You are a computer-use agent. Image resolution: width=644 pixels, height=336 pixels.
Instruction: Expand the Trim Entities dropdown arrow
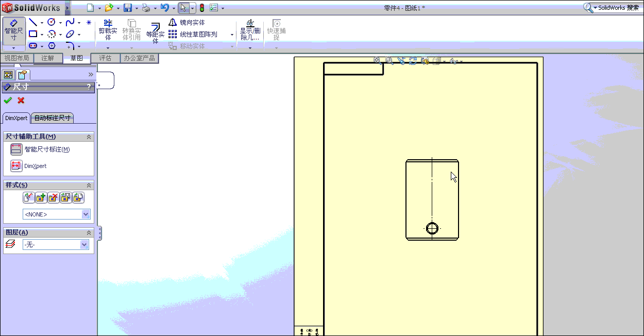tap(108, 48)
